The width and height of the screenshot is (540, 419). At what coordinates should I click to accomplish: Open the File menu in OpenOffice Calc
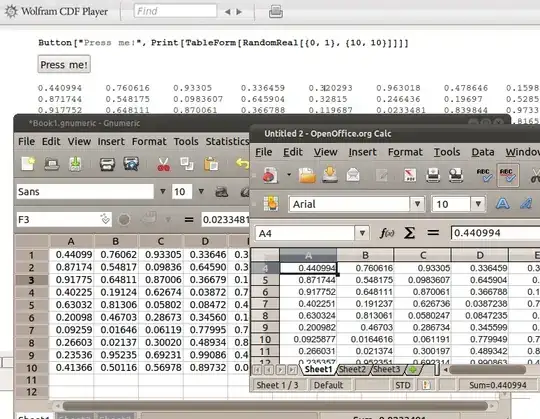pyautogui.click(x=264, y=152)
